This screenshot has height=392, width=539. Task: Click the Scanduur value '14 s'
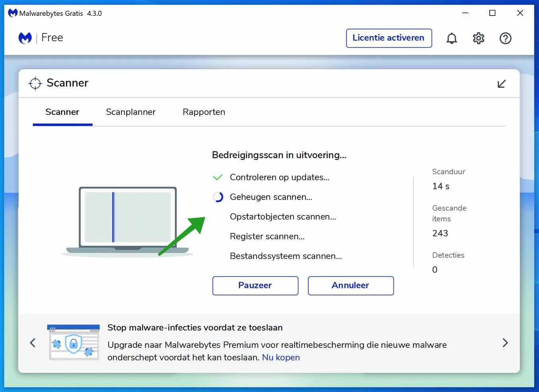[x=441, y=186]
